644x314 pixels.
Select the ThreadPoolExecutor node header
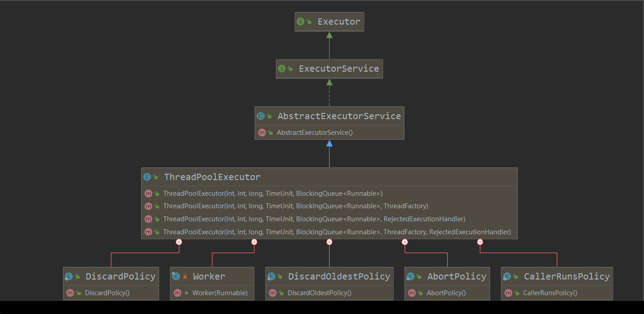[212, 177]
